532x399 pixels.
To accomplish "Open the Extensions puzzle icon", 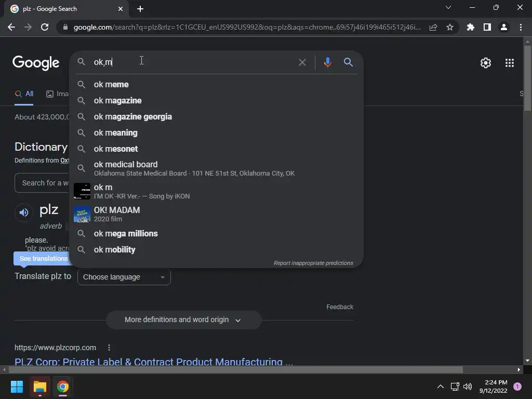I will click(470, 27).
